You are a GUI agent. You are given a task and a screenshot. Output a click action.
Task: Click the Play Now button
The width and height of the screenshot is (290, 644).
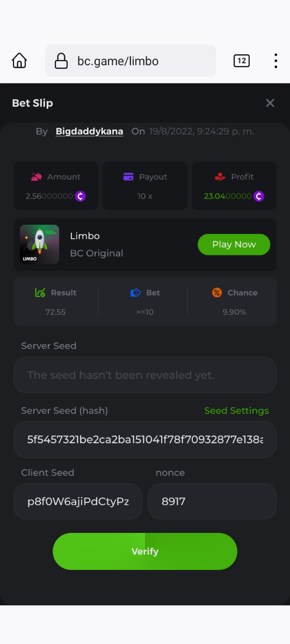pos(234,244)
